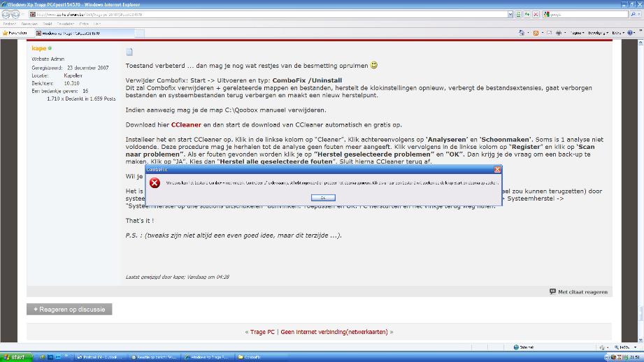Open the Extra menu in menu bar
Image resolution: width=644 pixels, height=362 pixels.
[84, 24]
